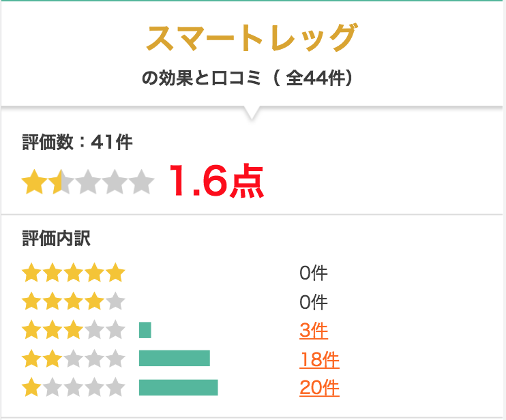Open the 3件 three-star reviews link
Screen dimensions: 506x420
[314, 331]
